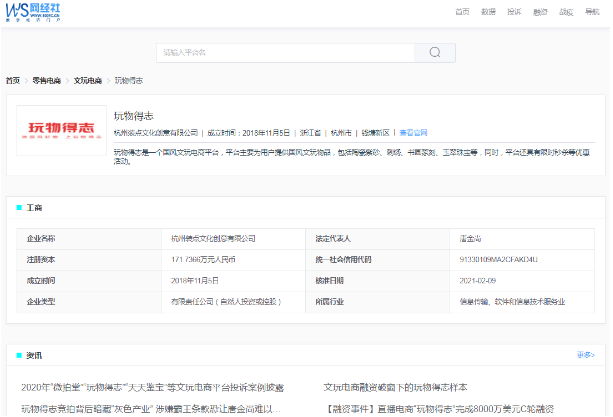Open 投诉 in the top navigation

point(514,12)
